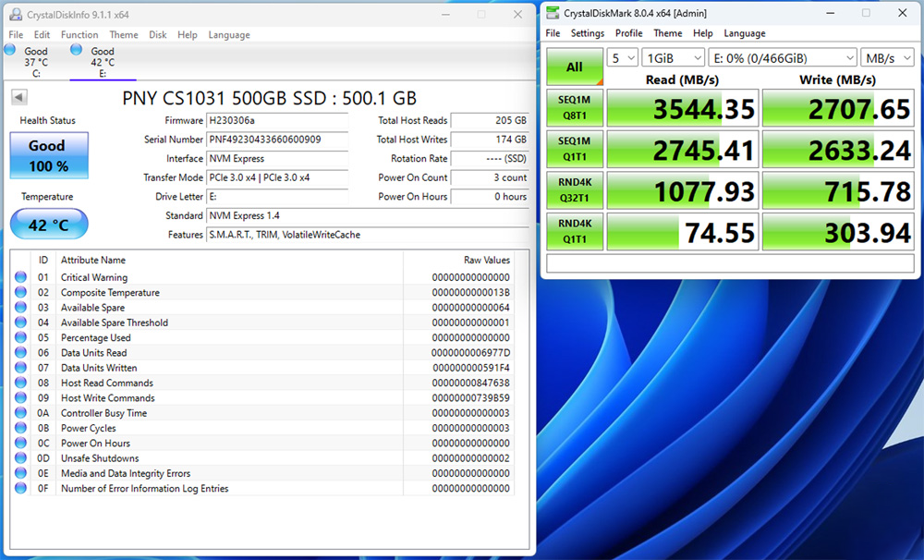Open CrystalDiskInfo Language menu

[x=229, y=35]
